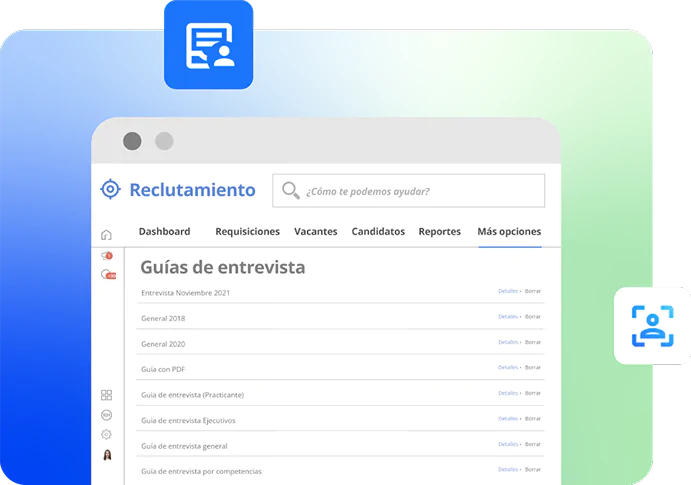Open the announcements icon with red badge
The image size is (691, 485).
(107, 256)
